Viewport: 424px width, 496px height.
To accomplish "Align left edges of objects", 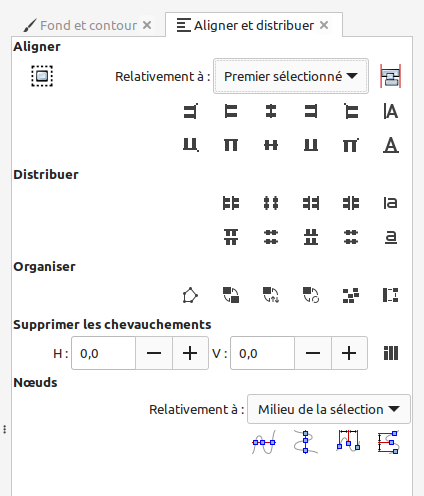I will (x=231, y=111).
